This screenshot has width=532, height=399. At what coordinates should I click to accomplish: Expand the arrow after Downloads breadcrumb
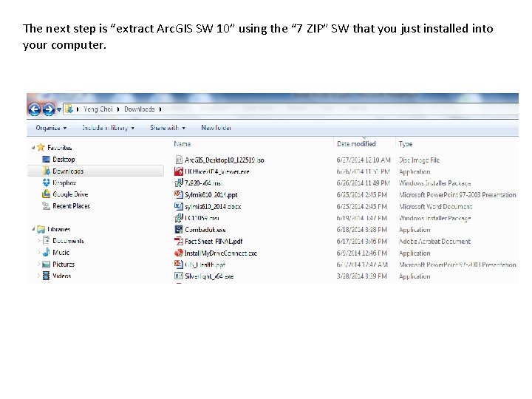coord(160,109)
